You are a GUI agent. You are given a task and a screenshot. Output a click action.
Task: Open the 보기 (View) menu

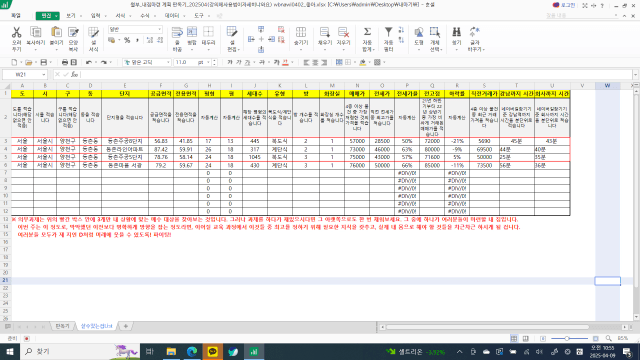71,16
